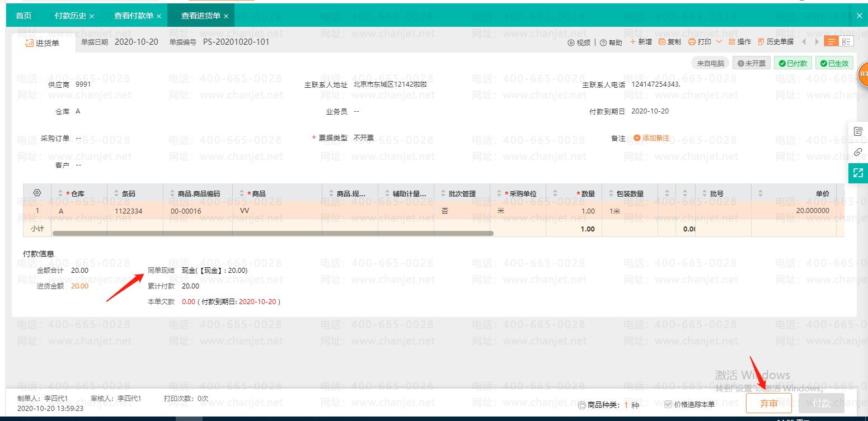Click the 打印 print icon
Screen dimensions: 868x421
point(692,42)
